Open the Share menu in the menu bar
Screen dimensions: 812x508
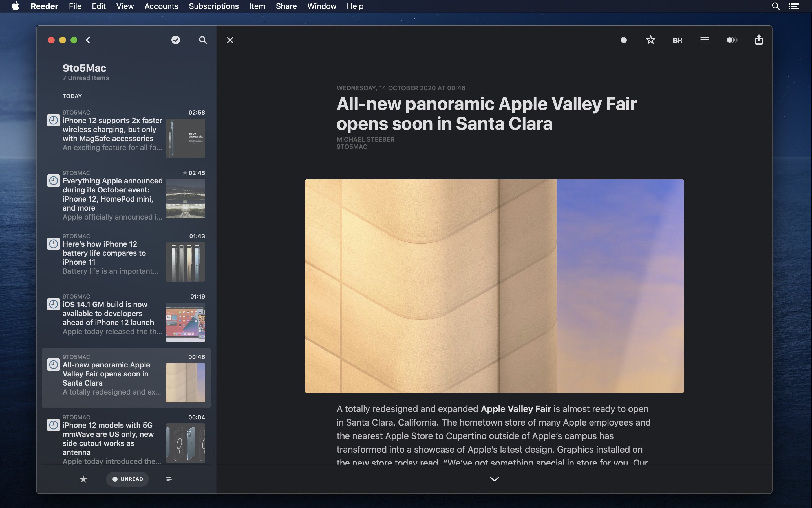click(286, 6)
